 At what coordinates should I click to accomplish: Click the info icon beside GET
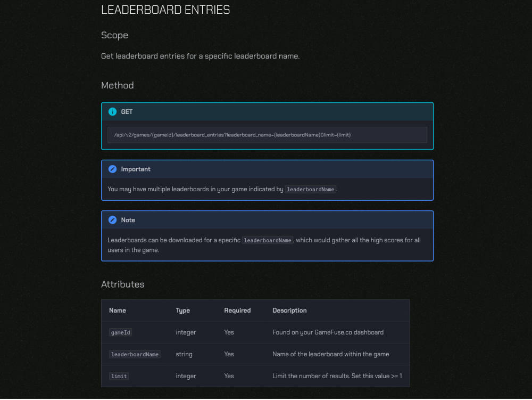tap(112, 112)
